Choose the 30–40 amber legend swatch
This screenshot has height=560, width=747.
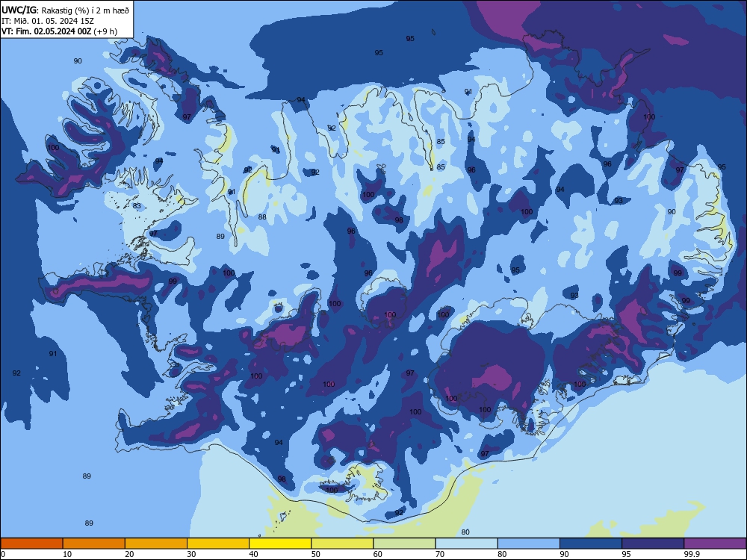(x=218, y=544)
